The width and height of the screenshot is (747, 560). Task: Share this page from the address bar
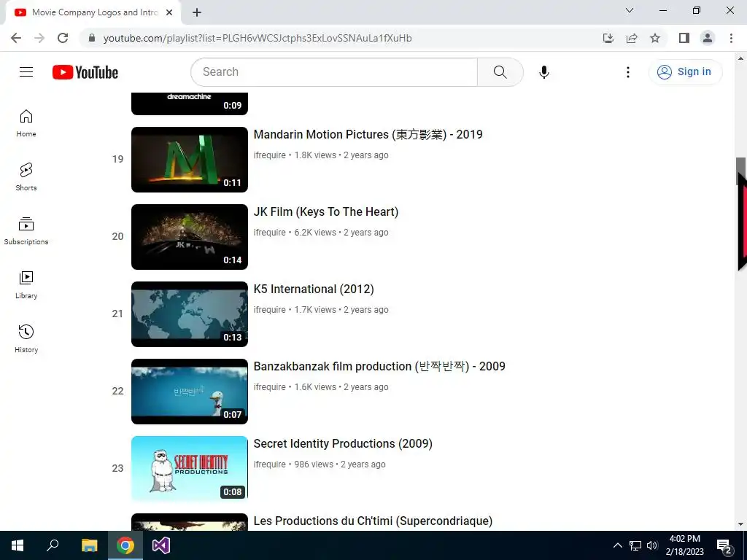point(632,38)
